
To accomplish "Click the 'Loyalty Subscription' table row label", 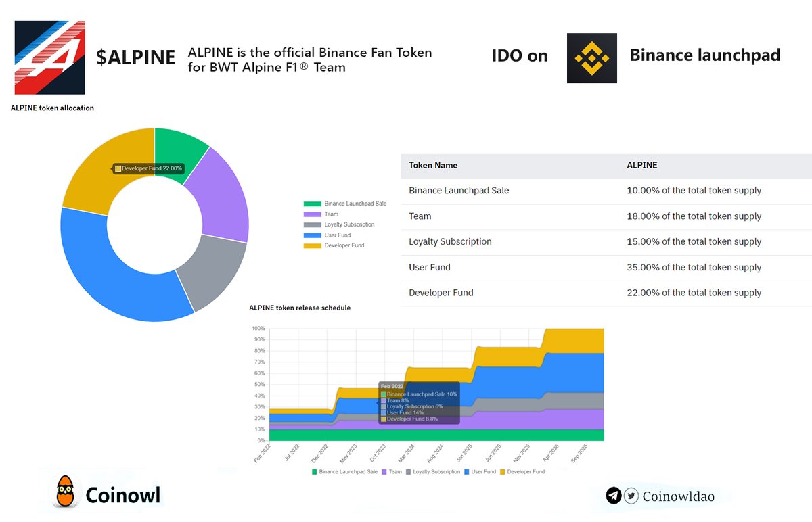I will [450, 241].
